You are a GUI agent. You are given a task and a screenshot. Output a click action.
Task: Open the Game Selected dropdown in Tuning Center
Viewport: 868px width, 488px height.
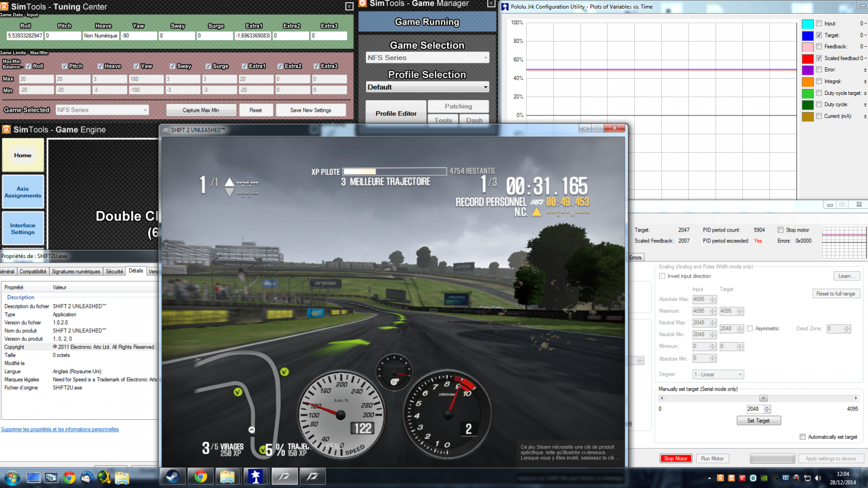click(102, 110)
